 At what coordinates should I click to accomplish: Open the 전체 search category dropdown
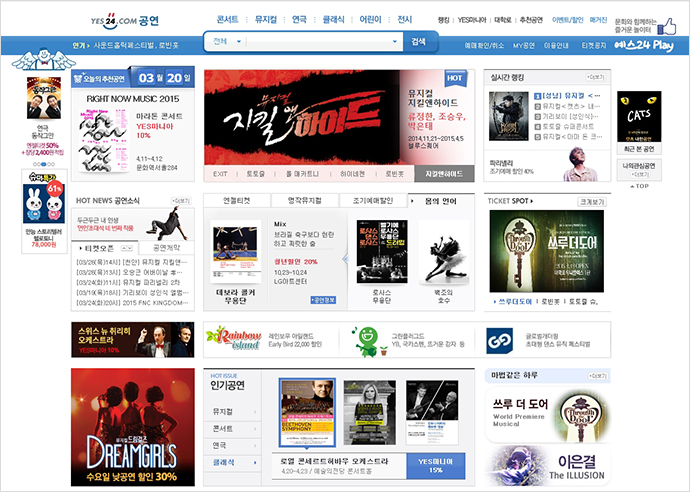[227, 41]
